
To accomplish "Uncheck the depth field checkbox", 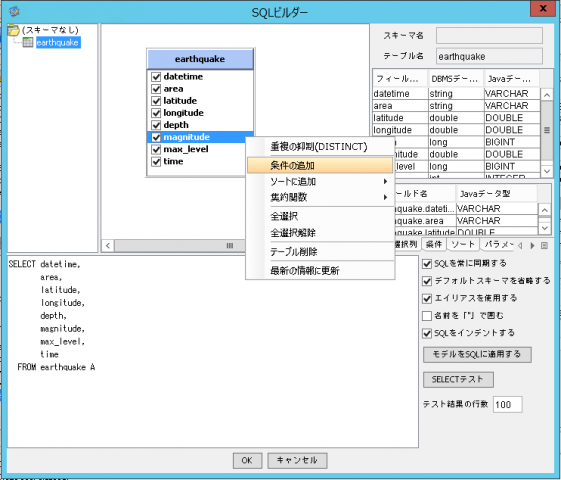I will [156, 125].
